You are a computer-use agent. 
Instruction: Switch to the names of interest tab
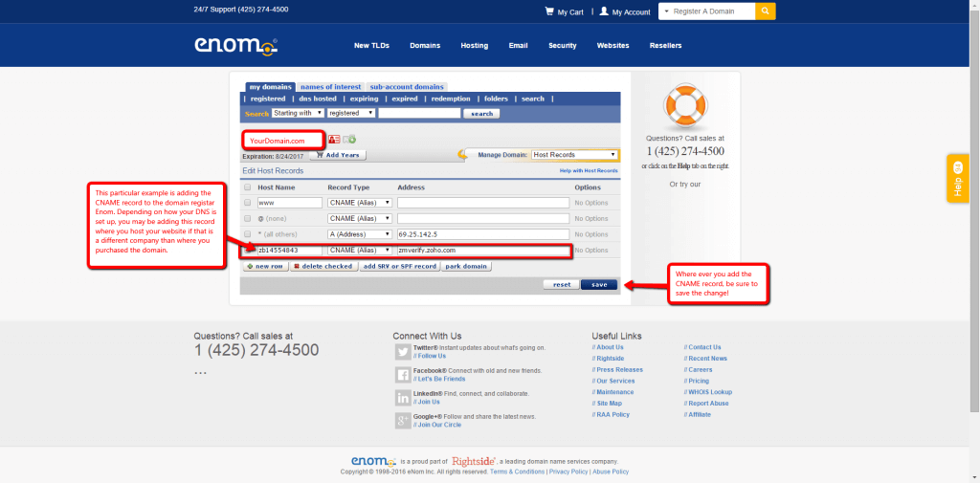[329, 87]
